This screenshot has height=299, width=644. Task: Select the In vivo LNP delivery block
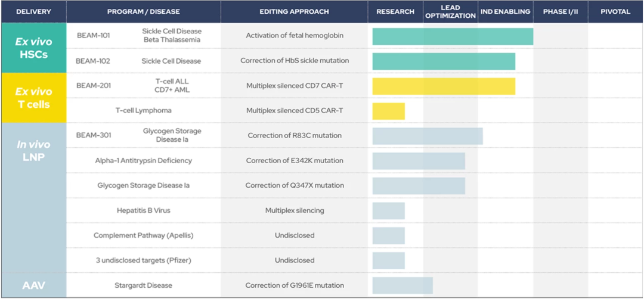[x=33, y=198]
